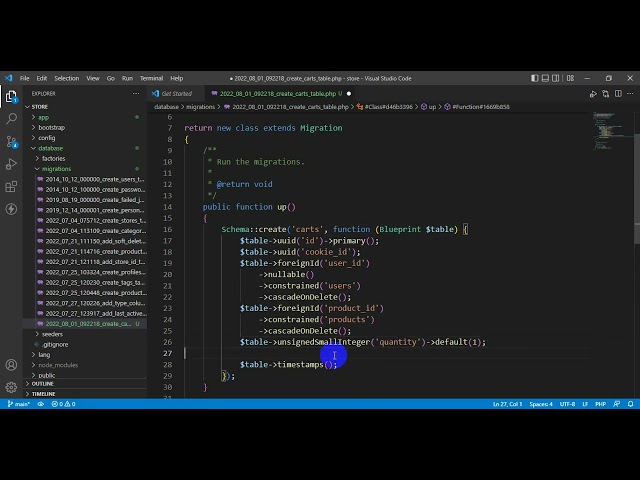Open editor more actions ellipsis

630,94
